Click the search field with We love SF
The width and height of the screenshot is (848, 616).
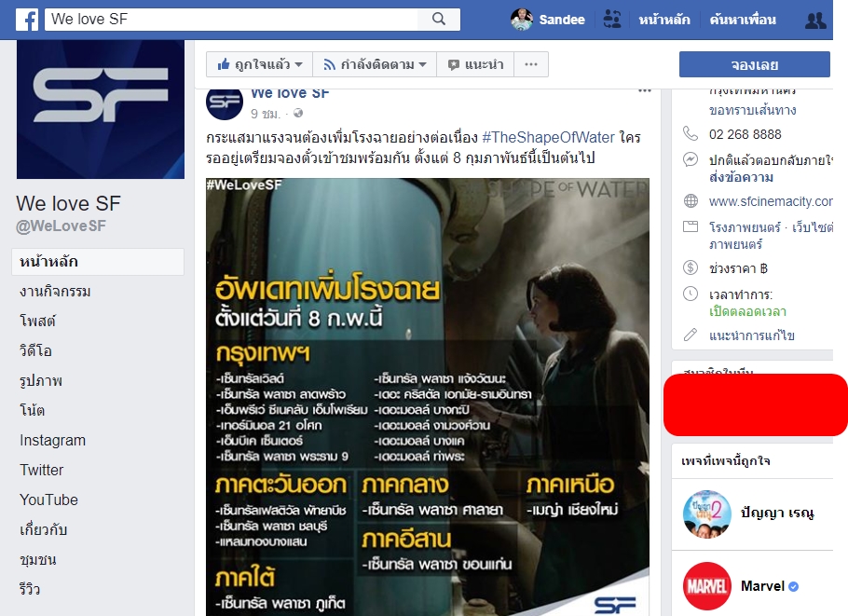pos(231,20)
